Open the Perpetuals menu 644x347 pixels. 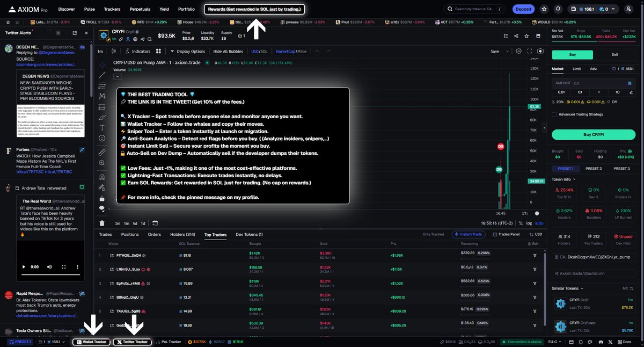[140, 9]
